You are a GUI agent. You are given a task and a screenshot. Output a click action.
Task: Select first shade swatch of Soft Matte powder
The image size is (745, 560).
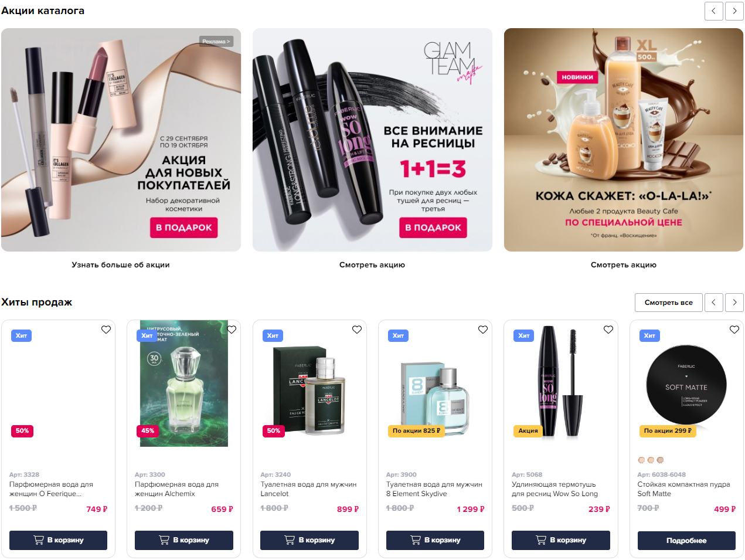[x=641, y=460]
